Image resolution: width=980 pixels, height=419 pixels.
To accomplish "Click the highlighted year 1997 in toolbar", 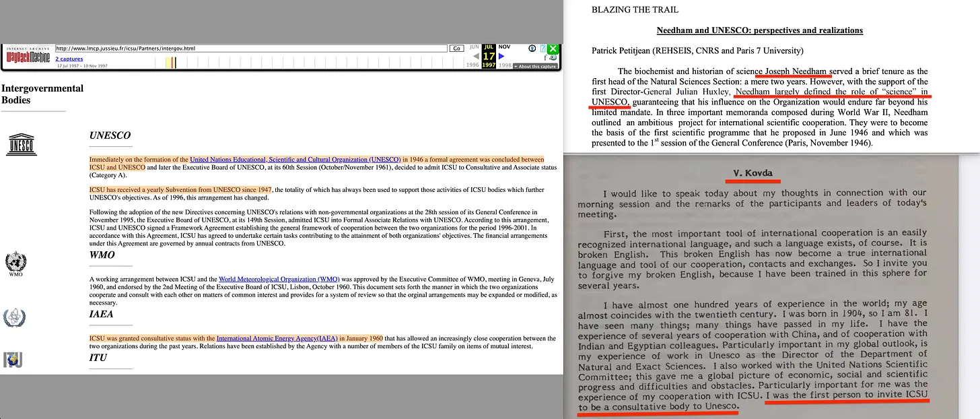I will (489, 65).
